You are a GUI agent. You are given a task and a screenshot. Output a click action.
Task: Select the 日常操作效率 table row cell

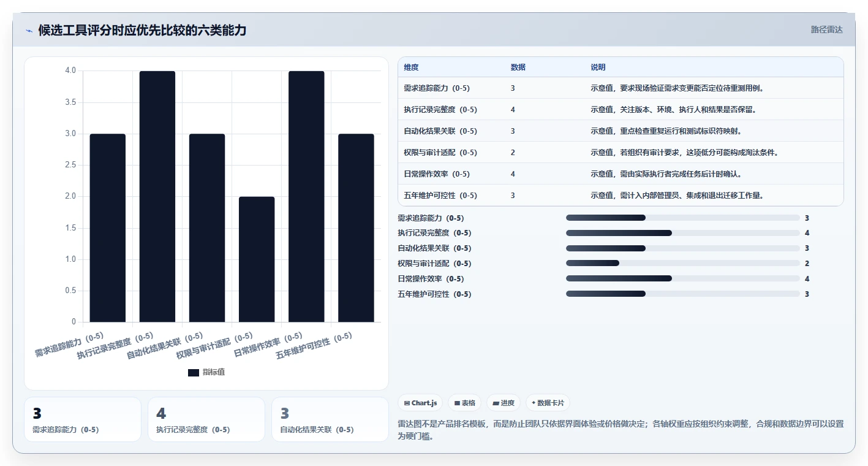(437, 174)
